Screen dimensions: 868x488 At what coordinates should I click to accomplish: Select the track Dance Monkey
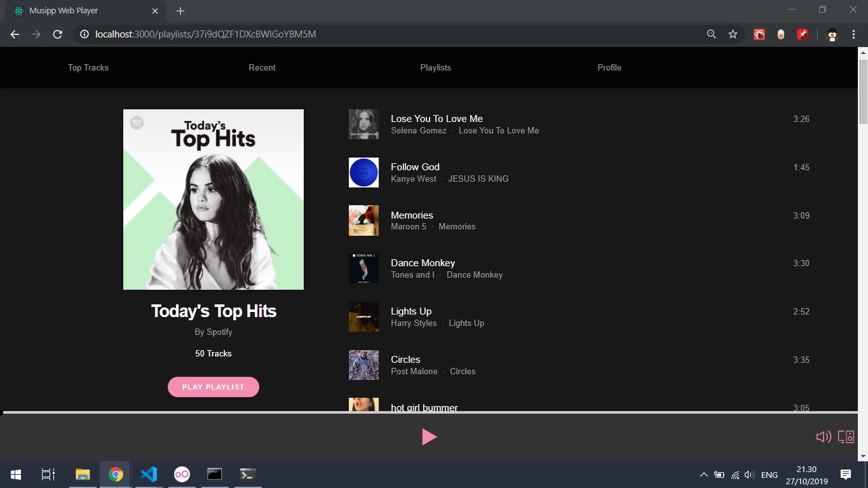coord(423,263)
